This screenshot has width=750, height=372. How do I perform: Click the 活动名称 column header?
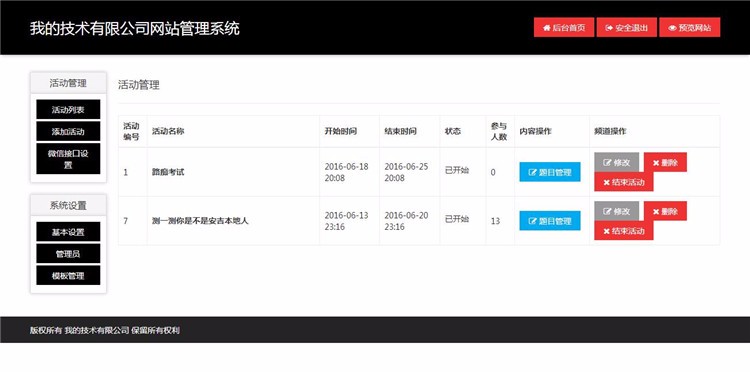pos(168,131)
